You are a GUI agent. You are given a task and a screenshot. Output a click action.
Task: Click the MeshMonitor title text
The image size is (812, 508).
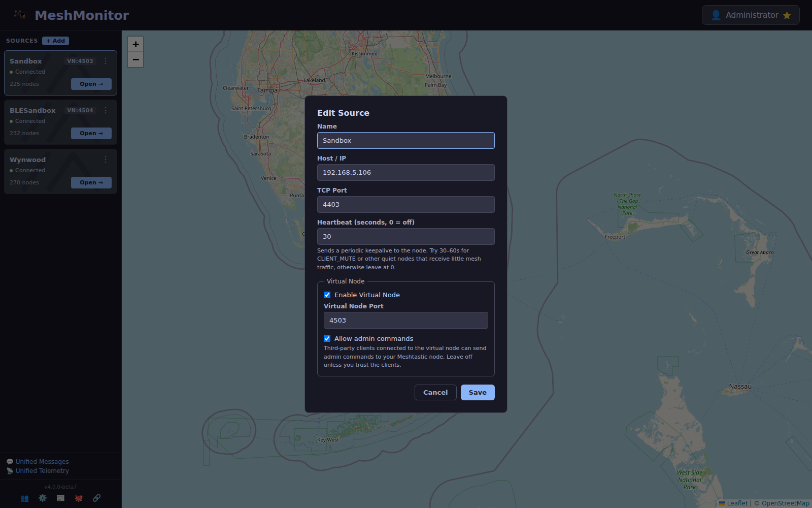tap(82, 15)
